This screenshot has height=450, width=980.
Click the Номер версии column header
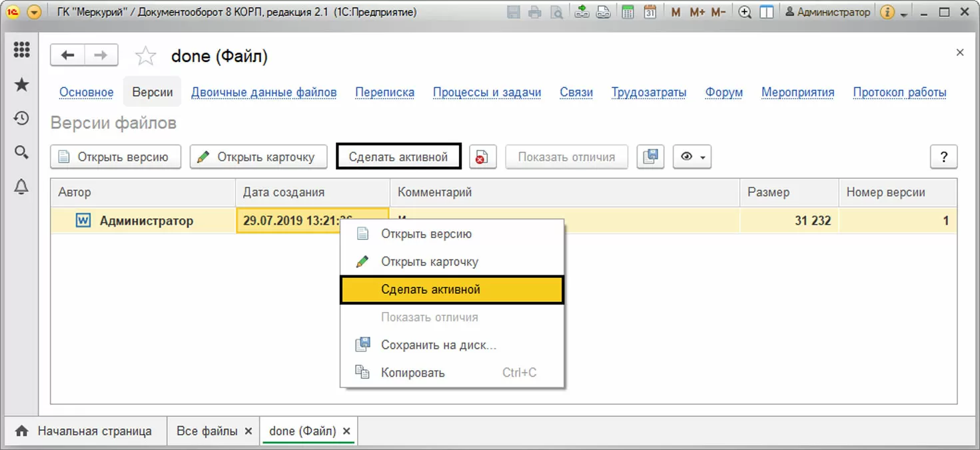pos(898,192)
